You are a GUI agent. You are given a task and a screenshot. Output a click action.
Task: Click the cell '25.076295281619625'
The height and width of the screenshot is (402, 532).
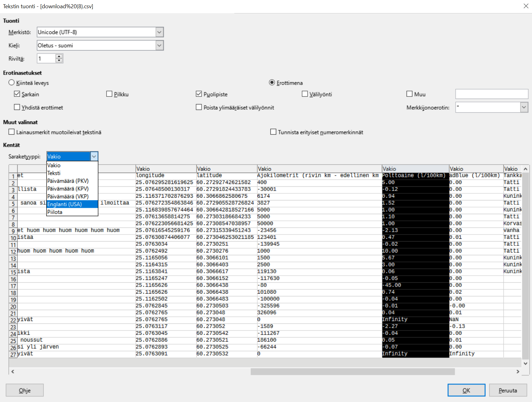(166, 182)
